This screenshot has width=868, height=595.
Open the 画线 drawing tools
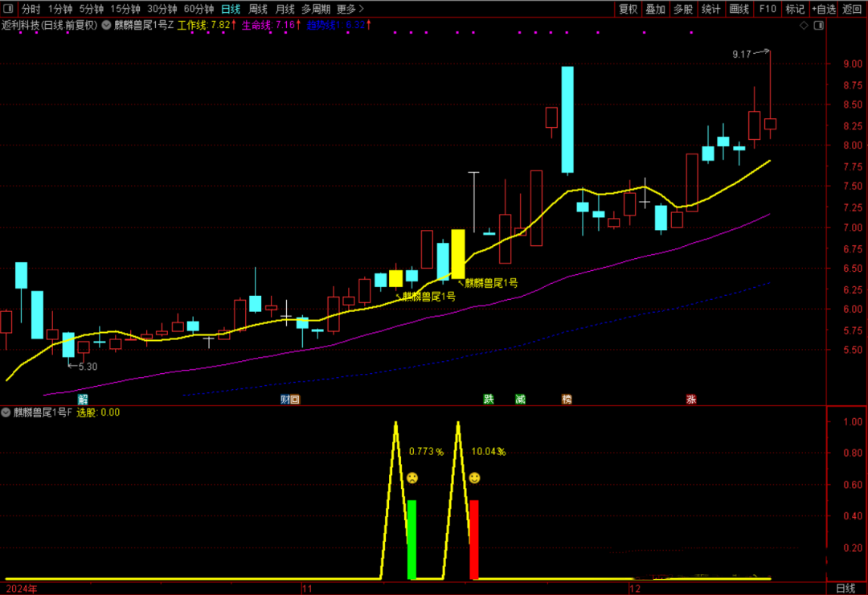coord(739,10)
